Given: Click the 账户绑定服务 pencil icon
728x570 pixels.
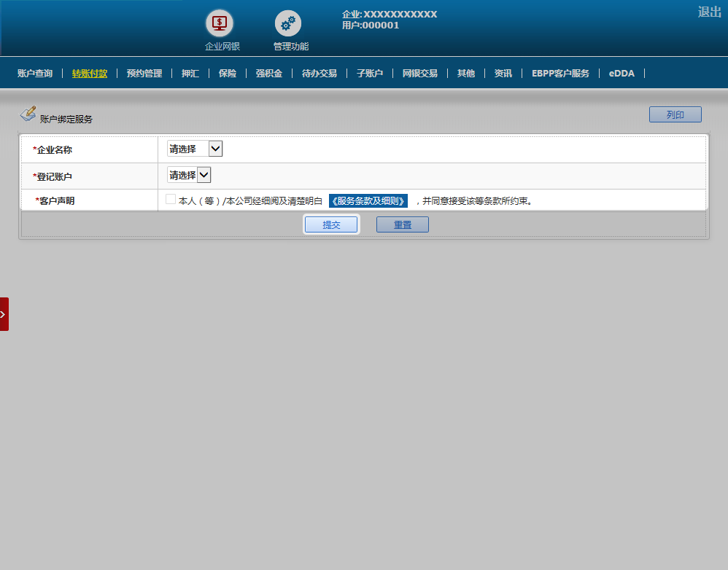Looking at the screenshot, I should (x=28, y=114).
